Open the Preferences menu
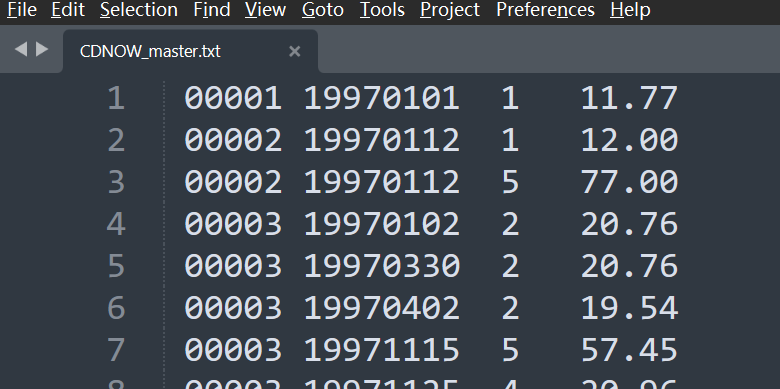This screenshot has height=389, width=780. click(545, 10)
